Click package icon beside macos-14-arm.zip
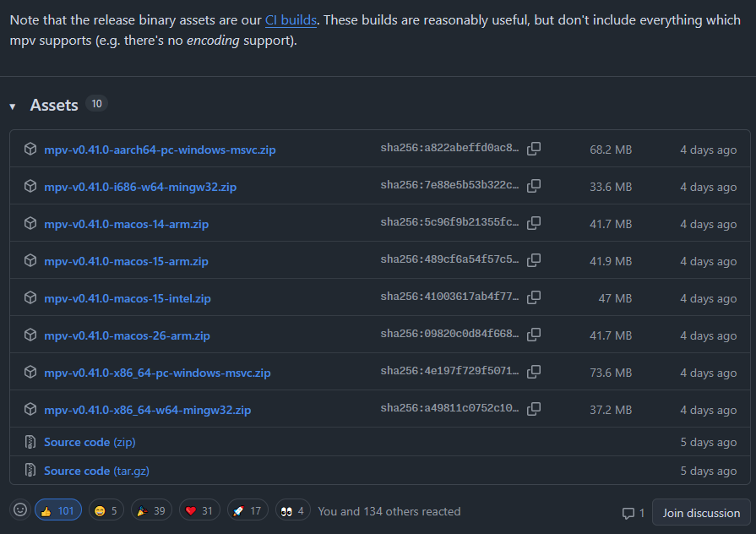This screenshot has height=534, width=756. 30,223
